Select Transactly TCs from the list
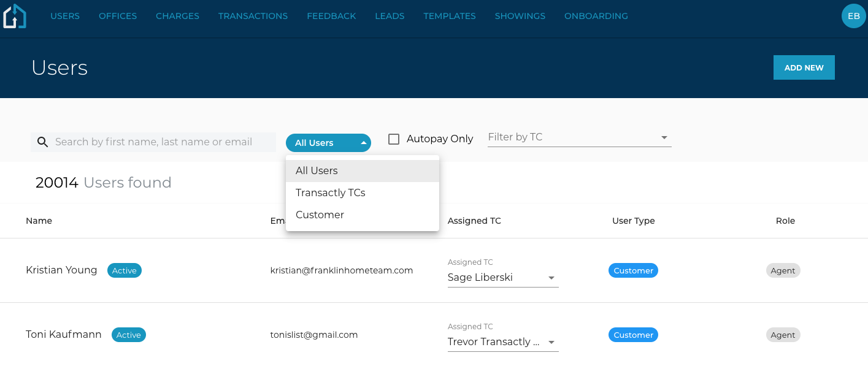This screenshot has height=366, width=868. pyautogui.click(x=330, y=193)
